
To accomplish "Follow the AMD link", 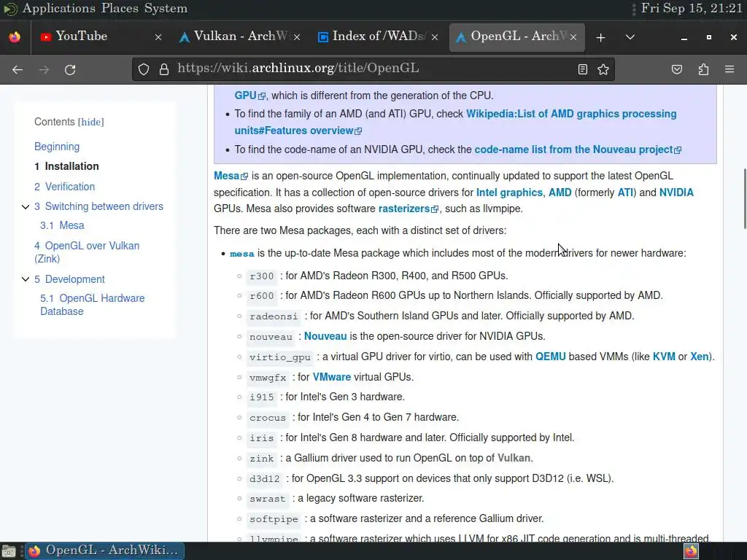I will point(560,192).
